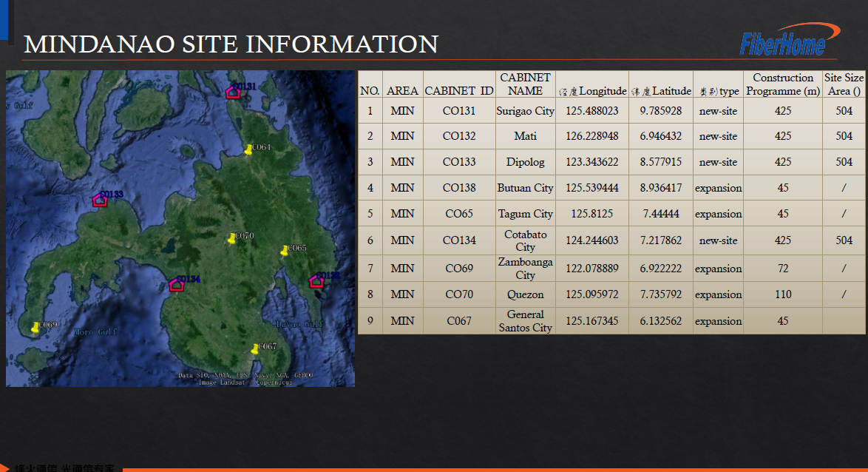Click the pink CO132 house marker on map

[316, 281]
